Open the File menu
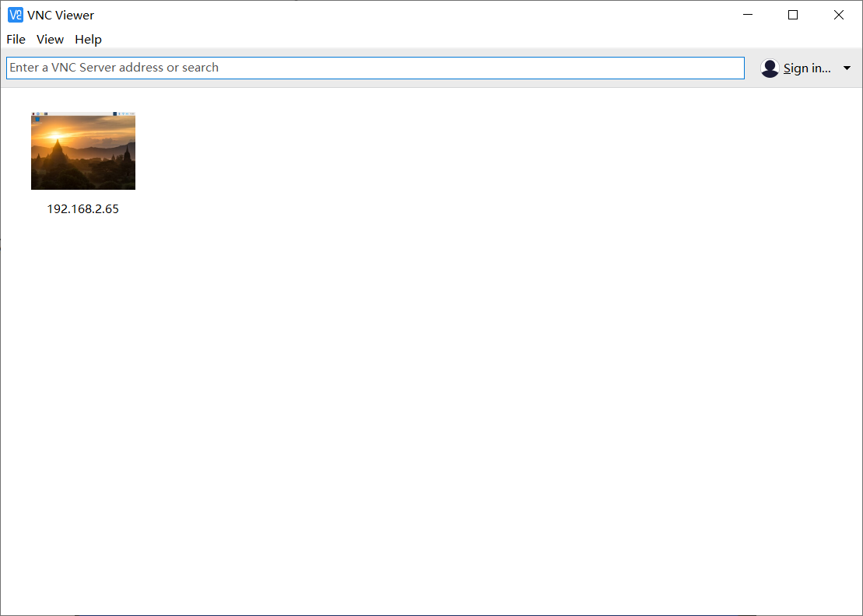 [16, 40]
